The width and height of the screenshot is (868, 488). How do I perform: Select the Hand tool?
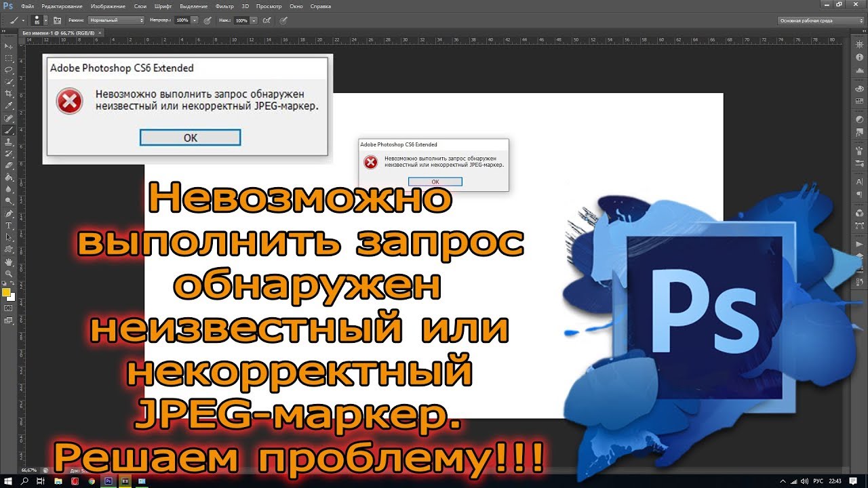click(9, 262)
